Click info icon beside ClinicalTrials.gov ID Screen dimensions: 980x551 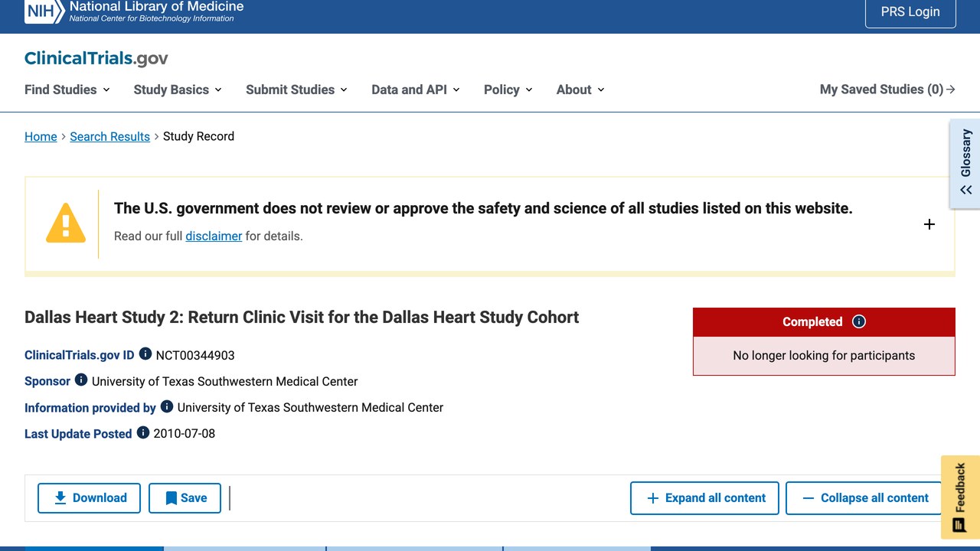[x=145, y=354]
